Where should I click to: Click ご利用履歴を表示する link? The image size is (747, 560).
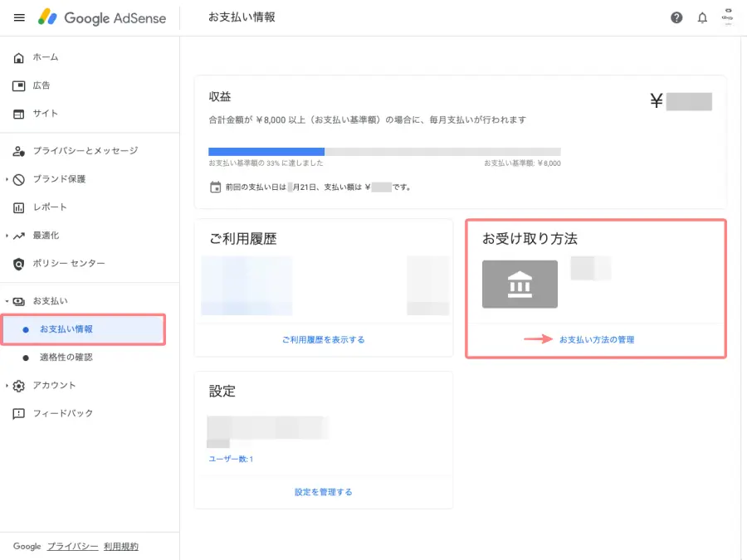click(x=324, y=338)
